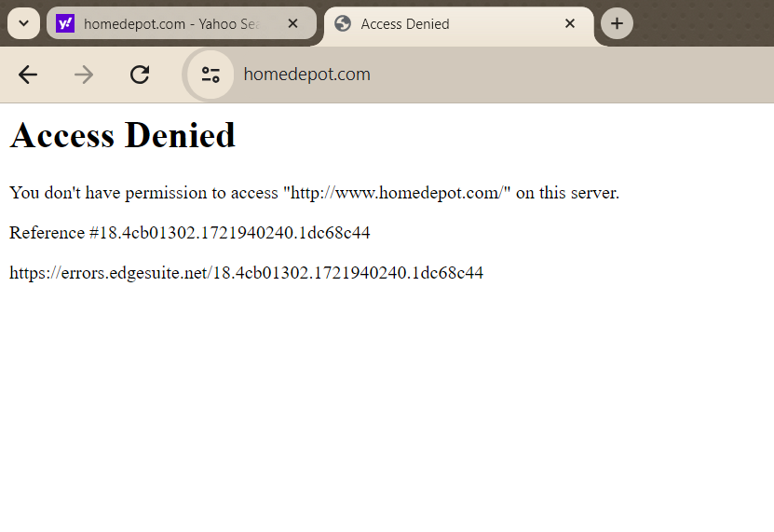This screenshot has width=774, height=532.
Task: Click the forward navigation arrow
Action: (x=84, y=75)
